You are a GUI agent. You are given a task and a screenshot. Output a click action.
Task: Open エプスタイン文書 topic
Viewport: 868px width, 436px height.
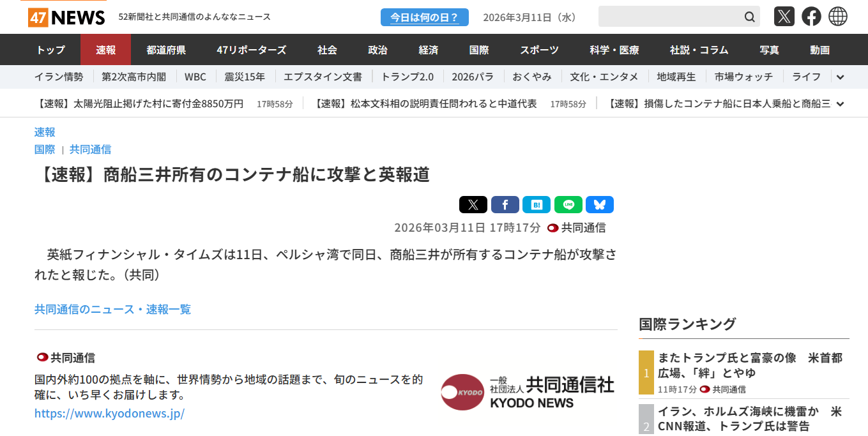click(323, 77)
